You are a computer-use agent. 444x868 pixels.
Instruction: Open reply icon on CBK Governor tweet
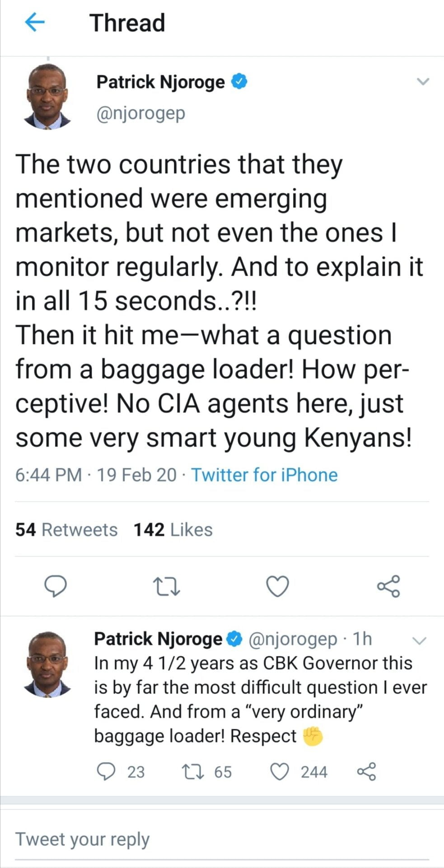coord(107,772)
